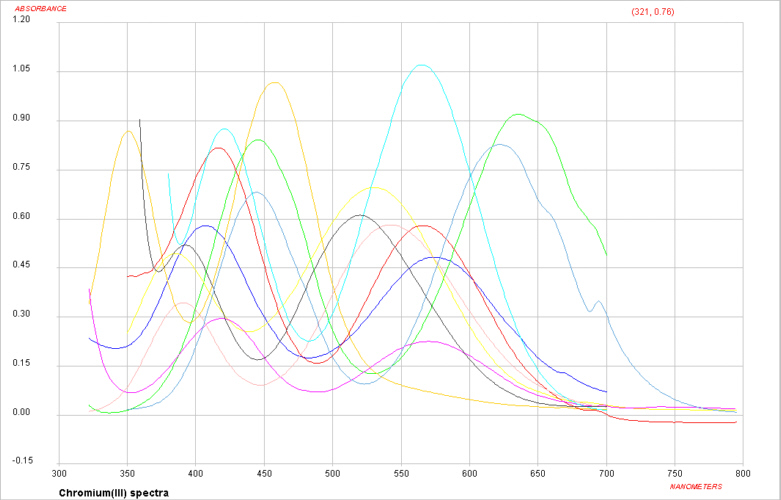Click the yellow curve peak near 530 nm
781x500 pixels.
point(374,187)
